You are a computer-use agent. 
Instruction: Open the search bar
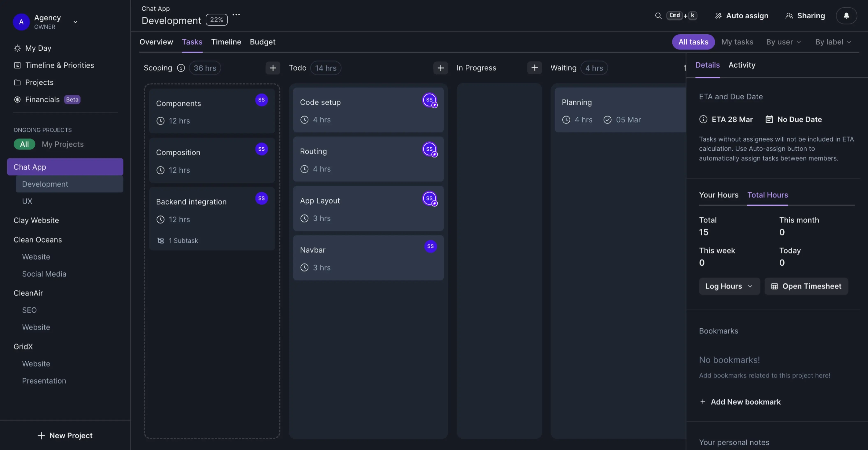659,15
